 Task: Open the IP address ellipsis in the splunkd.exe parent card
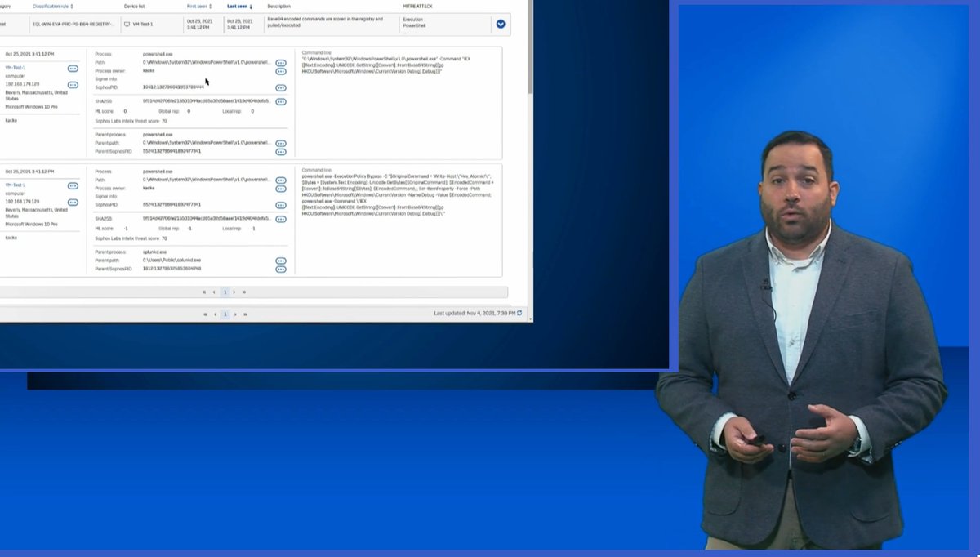click(73, 201)
